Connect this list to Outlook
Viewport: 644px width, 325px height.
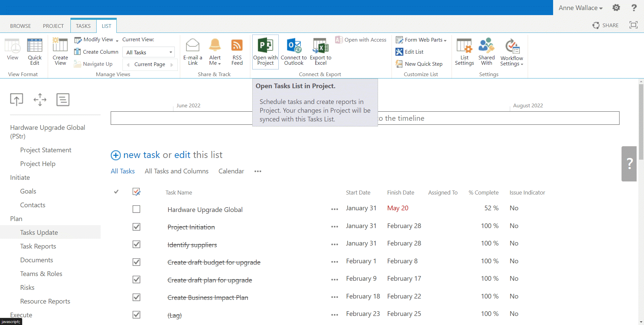tap(293, 52)
